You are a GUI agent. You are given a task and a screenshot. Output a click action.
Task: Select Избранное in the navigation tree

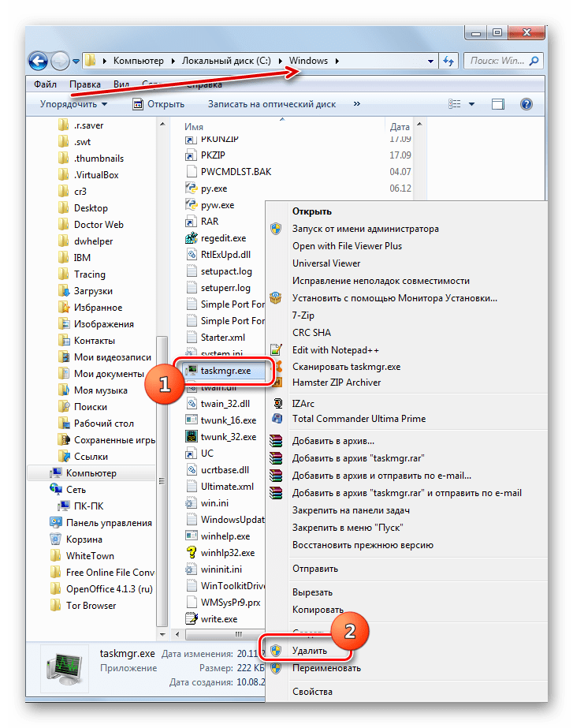[91, 308]
